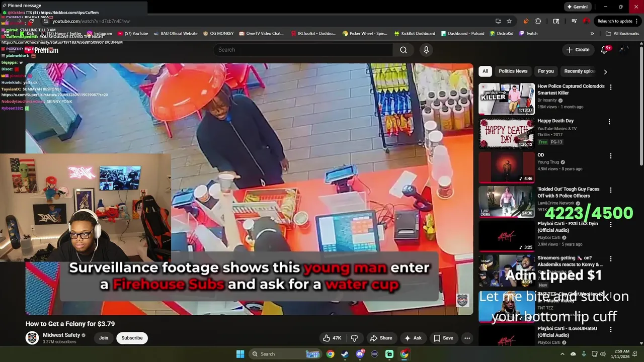The height and width of the screenshot is (362, 644).
Task: Open more options for ILoveUIHateU video
Action: tap(610, 330)
